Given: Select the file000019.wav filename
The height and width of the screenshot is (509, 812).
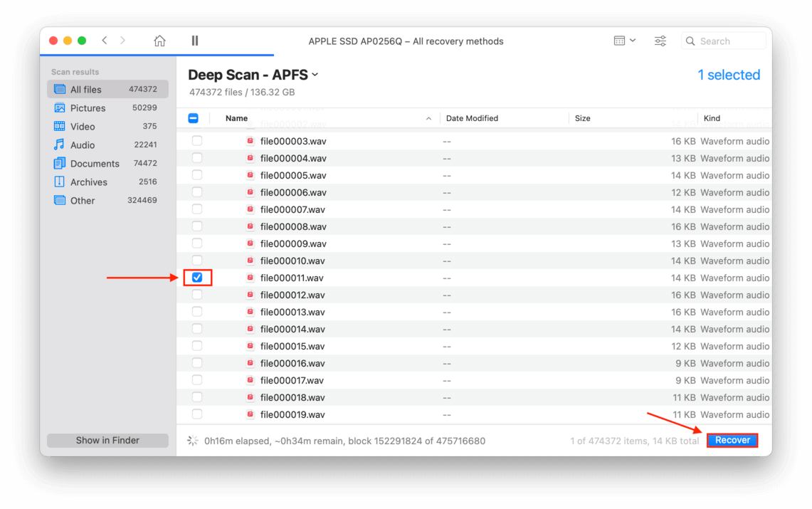Looking at the screenshot, I should [x=292, y=415].
